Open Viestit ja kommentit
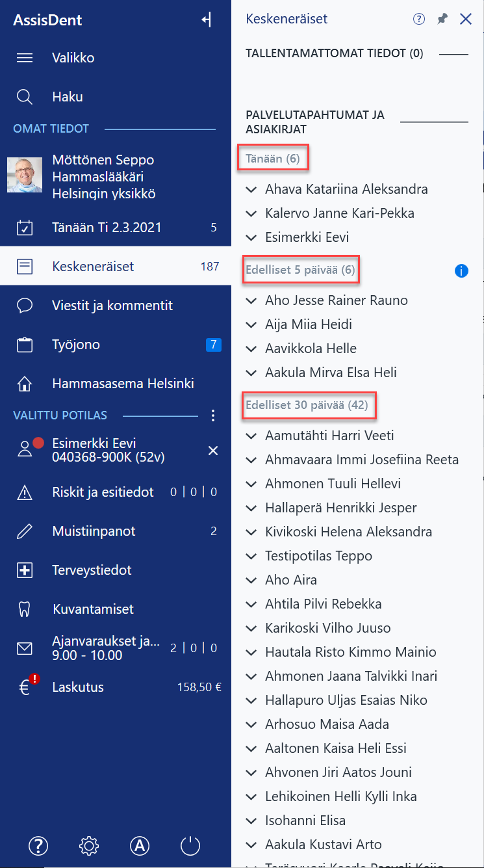Screen dimensions: 484x868 point(116,306)
